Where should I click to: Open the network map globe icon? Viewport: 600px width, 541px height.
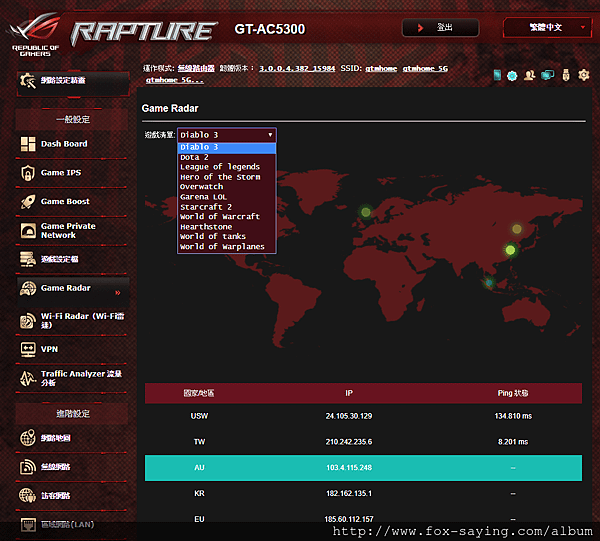click(28, 438)
